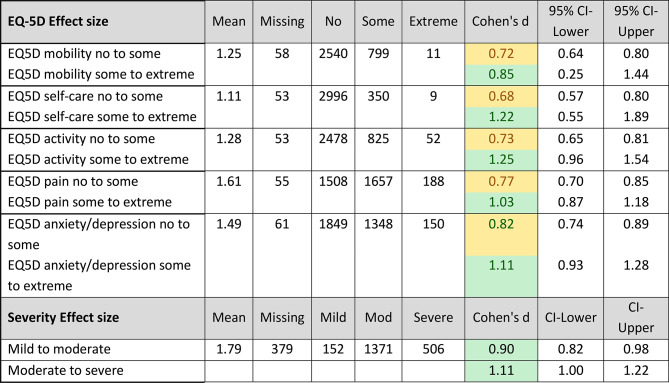Select the 'Severe' column header
Image resolution: width=669 pixels, height=383 pixels.
tap(433, 318)
